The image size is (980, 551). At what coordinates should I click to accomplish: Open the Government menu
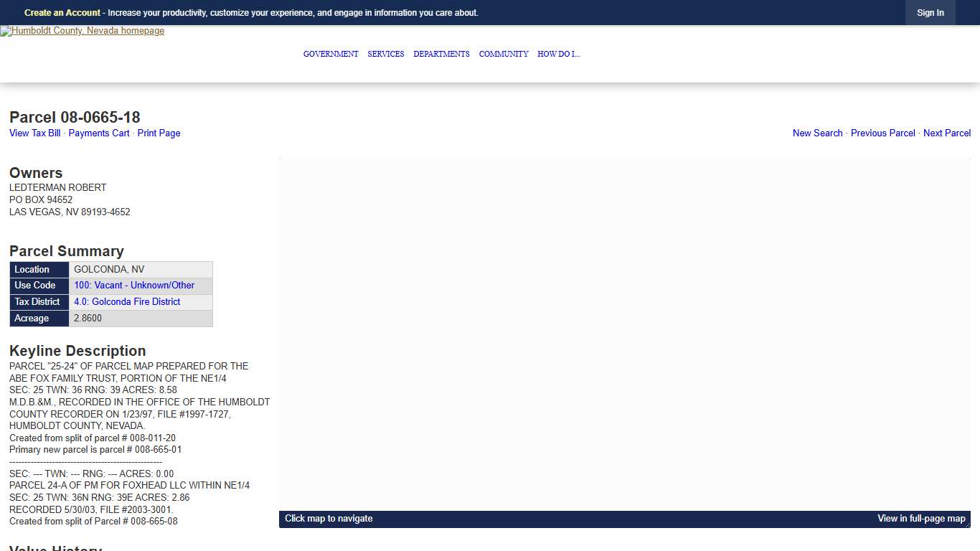pos(331,54)
